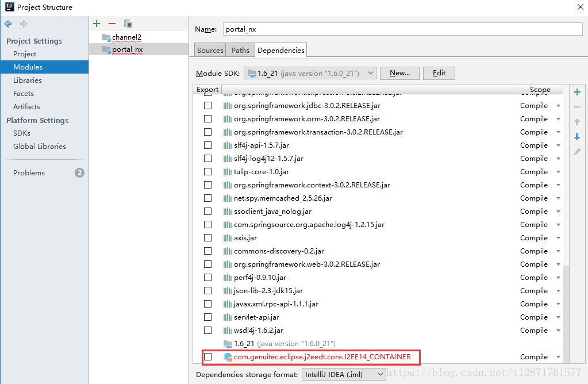Viewport: 588px width, 384px height.
Task: Click the tulip-core-1.0.jar library icon
Action: (x=227, y=172)
